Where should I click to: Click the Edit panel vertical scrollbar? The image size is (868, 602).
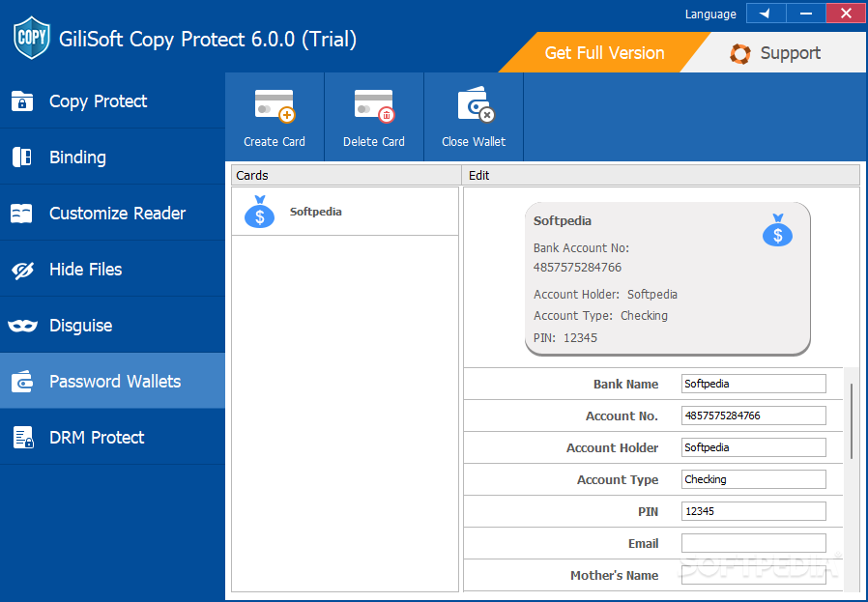(852, 420)
